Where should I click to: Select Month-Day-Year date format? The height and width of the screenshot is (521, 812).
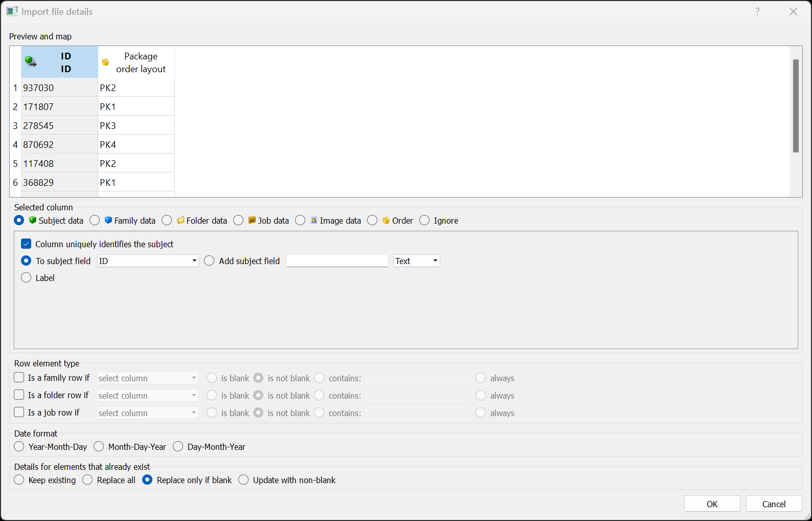pos(99,446)
